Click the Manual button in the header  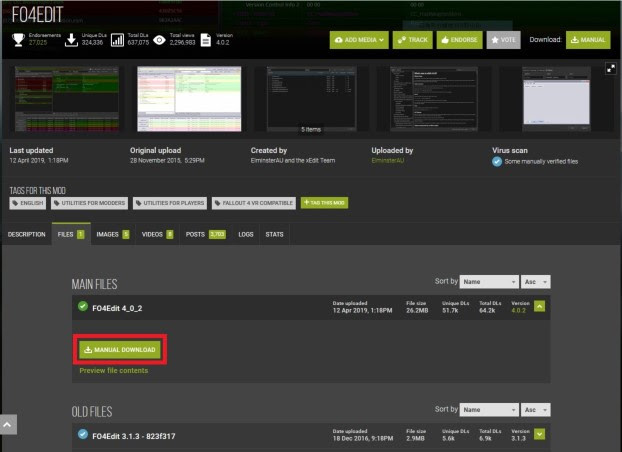(x=588, y=40)
